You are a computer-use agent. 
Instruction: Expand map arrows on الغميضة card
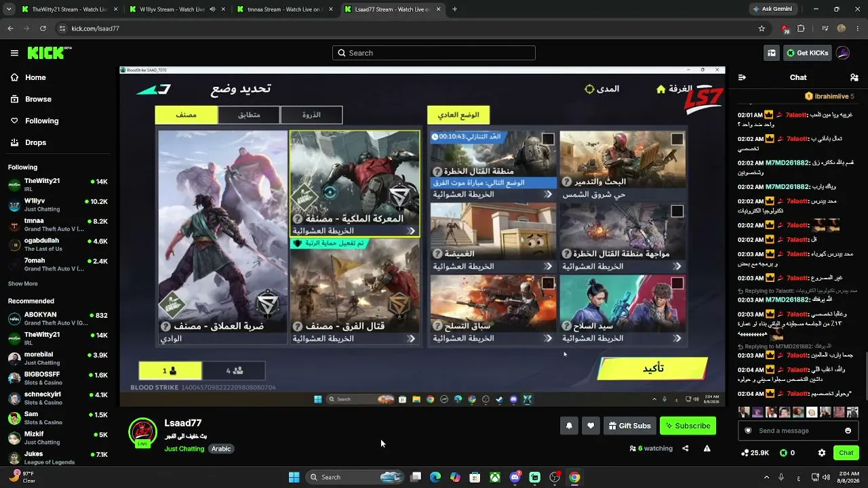(548, 266)
